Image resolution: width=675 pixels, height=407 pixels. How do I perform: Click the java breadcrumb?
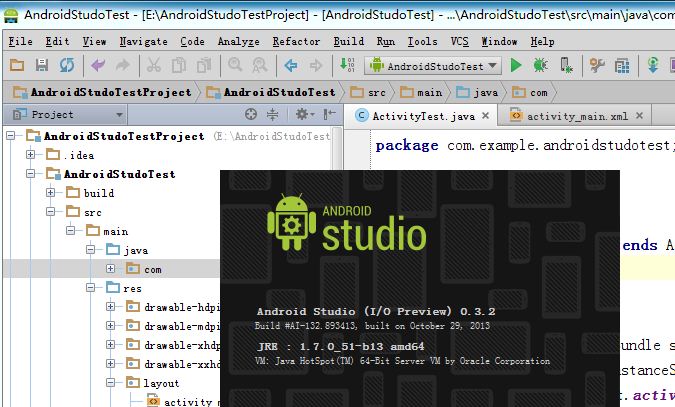(x=477, y=92)
